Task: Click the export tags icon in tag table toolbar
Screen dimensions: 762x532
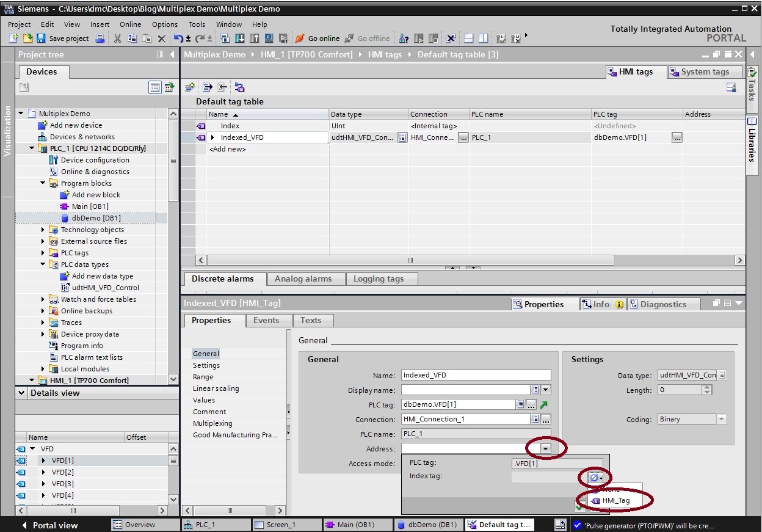Action: pos(208,87)
